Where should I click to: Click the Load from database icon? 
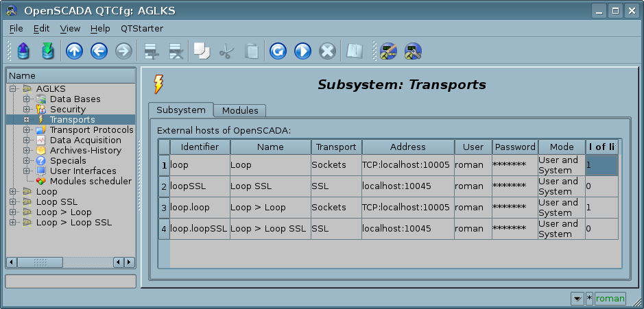coord(23,51)
